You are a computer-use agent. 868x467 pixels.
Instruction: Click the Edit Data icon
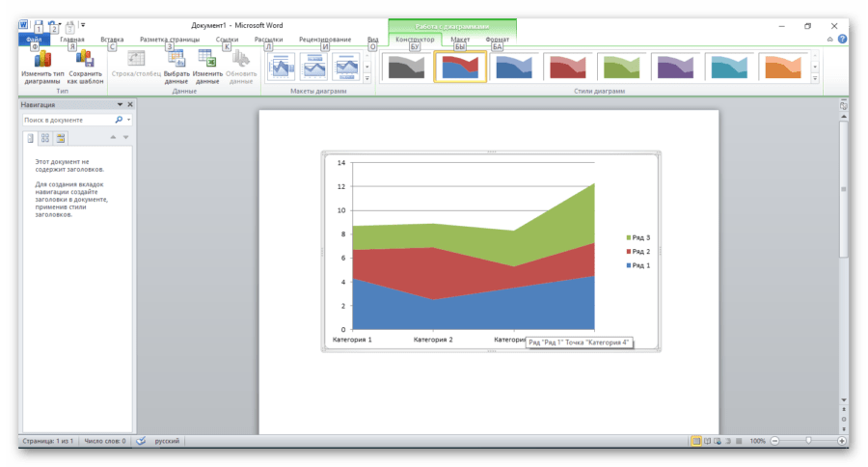tap(207, 62)
